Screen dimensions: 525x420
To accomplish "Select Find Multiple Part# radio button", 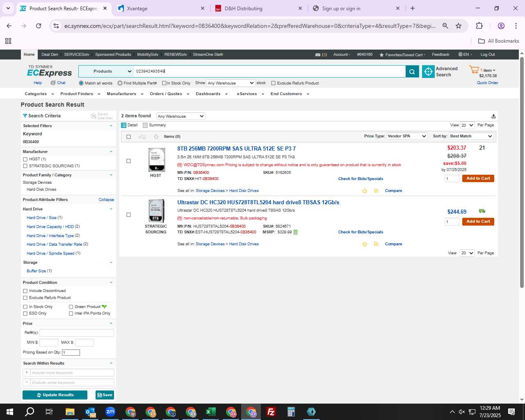I will point(120,83).
